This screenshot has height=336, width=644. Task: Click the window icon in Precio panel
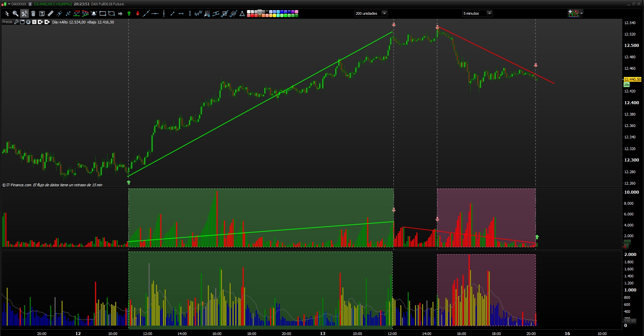[x=22, y=22]
